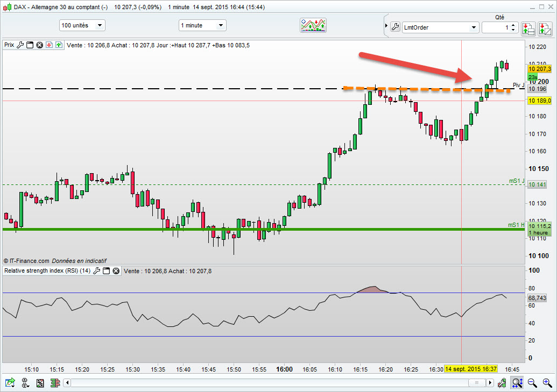Click the 10 150 price axis label
The image size is (557, 392).
[x=539, y=169]
